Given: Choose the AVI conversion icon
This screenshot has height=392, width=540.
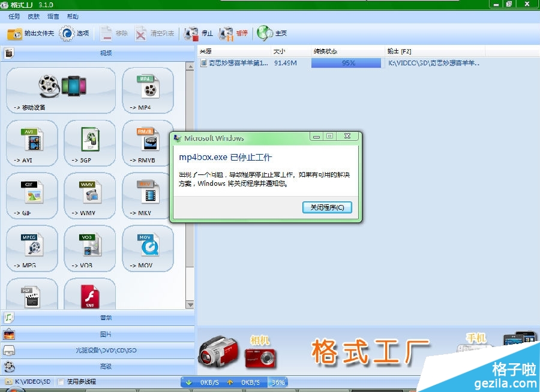Looking at the screenshot, I should (32, 143).
